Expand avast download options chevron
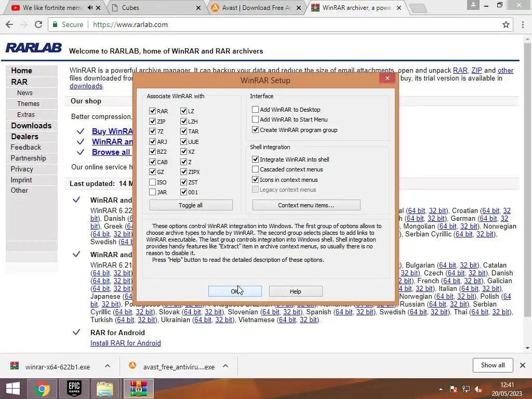The height and width of the screenshot is (399, 532). click(x=225, y=366)
